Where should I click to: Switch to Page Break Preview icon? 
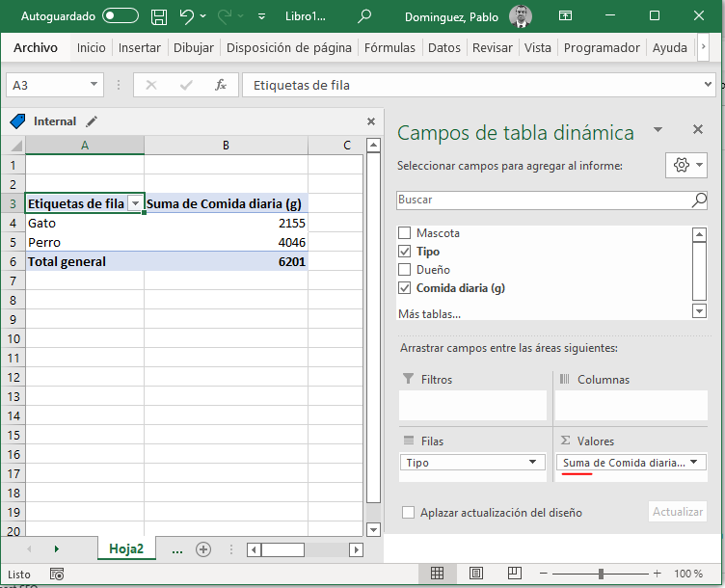[x=515, y=574]
